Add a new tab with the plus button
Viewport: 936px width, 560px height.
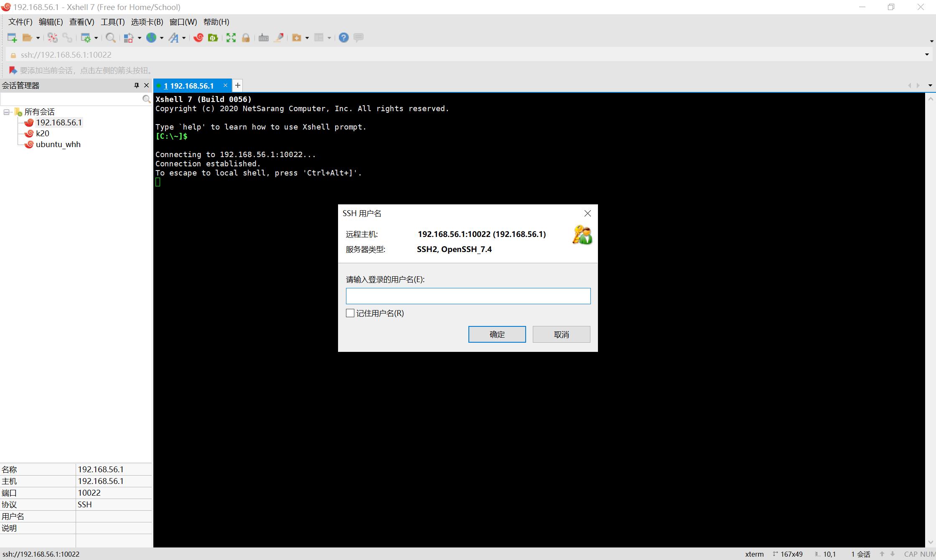point(237,85)
